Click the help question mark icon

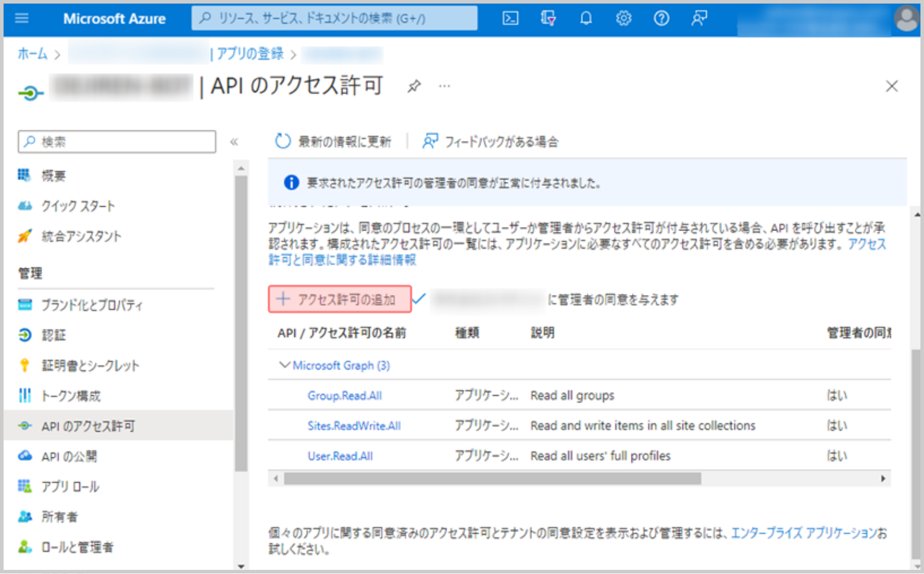[x=661, y=18]
